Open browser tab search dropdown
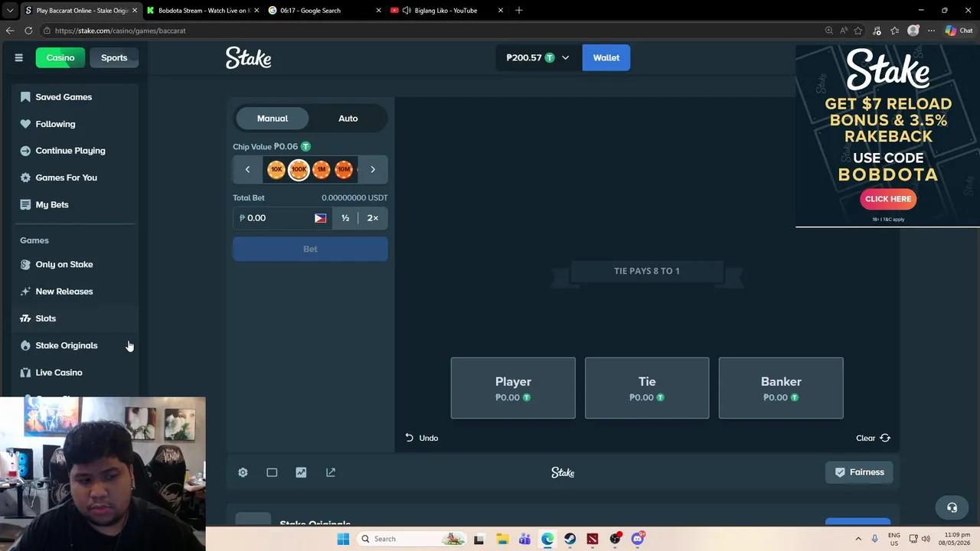Viewport: 980px width, 551px height. click(10, 11)
